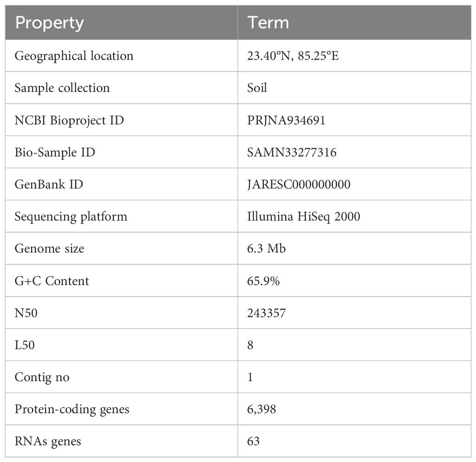Select the Illumina HiSeq 2000 value
Screen dimensions: 476x462
point(304,216)
